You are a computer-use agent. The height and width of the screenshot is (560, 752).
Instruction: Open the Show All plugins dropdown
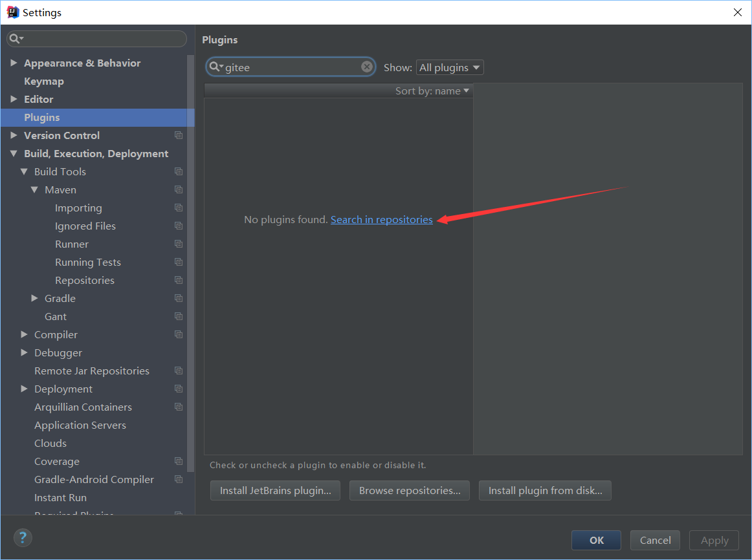pyautogui.click(x=450, y=67)
